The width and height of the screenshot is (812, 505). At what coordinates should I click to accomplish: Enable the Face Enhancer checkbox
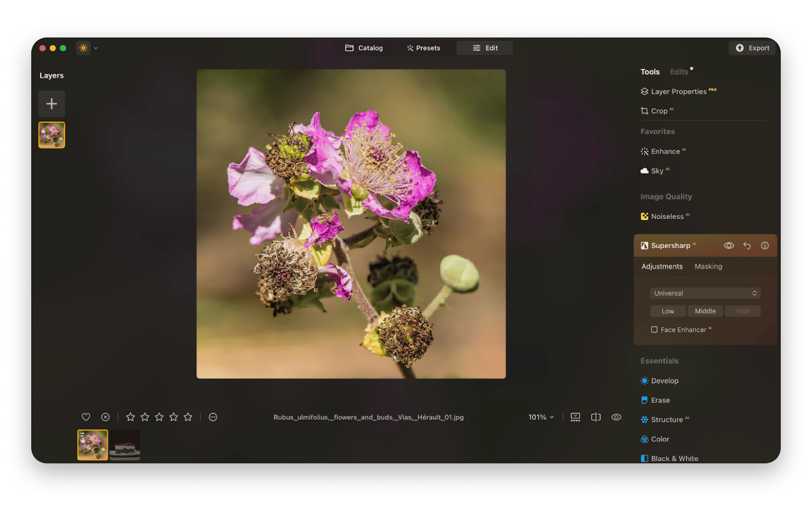point(655,329)
